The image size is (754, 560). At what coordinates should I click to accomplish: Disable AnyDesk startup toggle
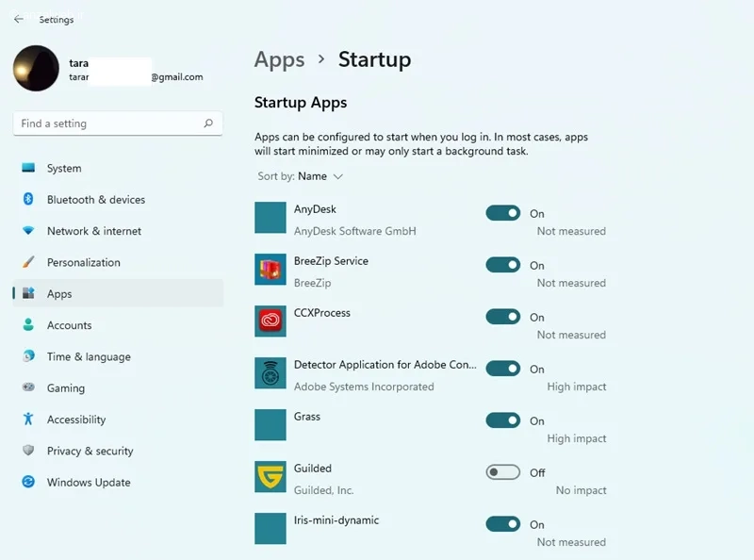503,213
